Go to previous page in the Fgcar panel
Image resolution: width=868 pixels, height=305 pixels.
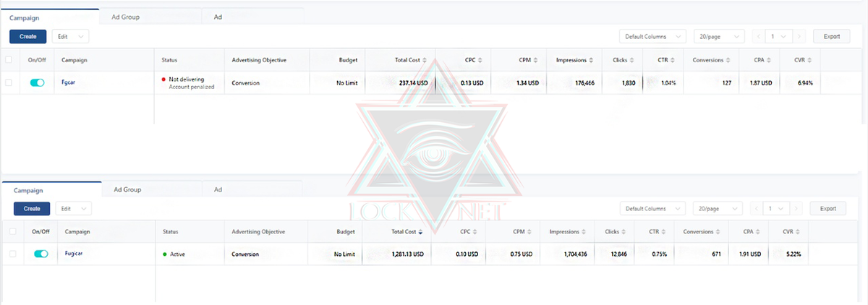point(759,36)
